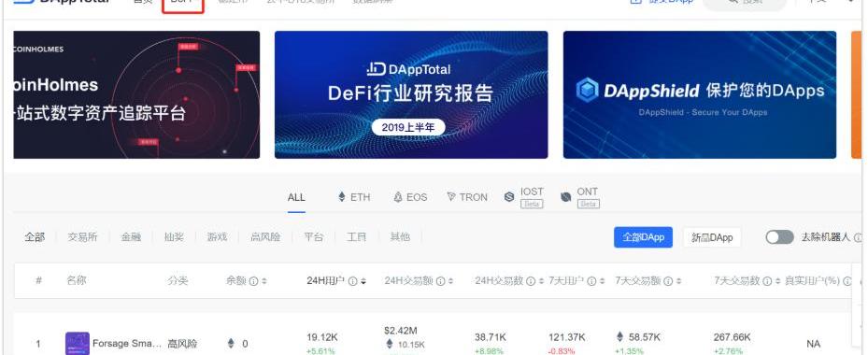
Task: Open the Forsage Smart DApp icon
Action: (77, 344)
